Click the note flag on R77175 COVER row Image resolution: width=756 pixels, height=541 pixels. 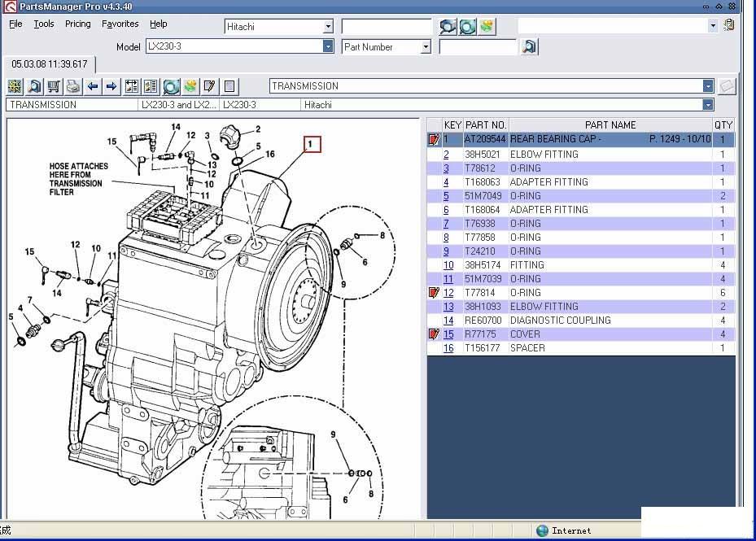(434, 334)
